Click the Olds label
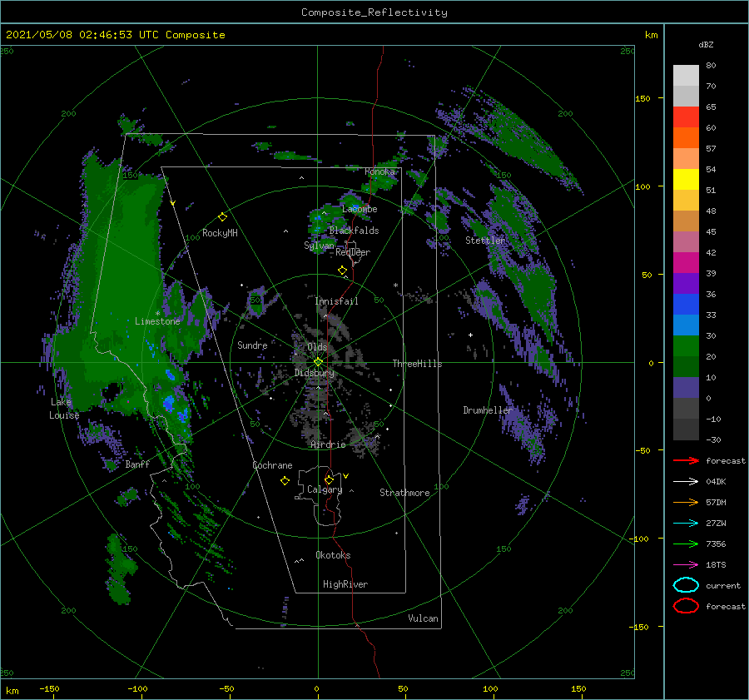 pyautogui.click(x=317, y=347)
